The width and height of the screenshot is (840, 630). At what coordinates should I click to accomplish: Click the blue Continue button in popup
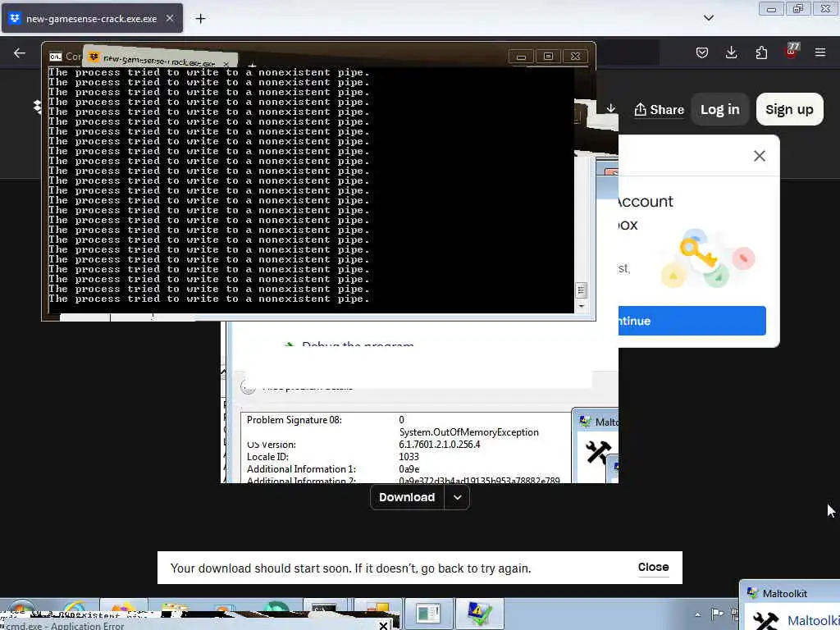point(692,321)
